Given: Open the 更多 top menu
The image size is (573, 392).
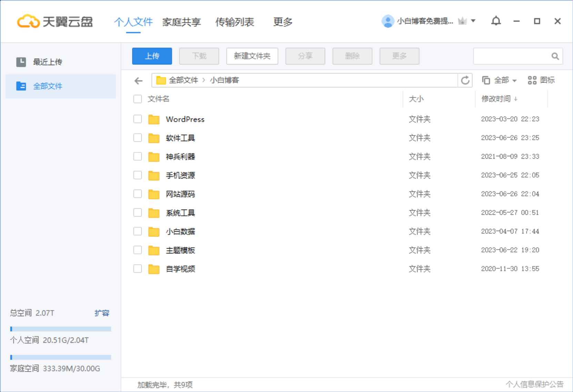Looking at the screenshot, I should [283, 22].
